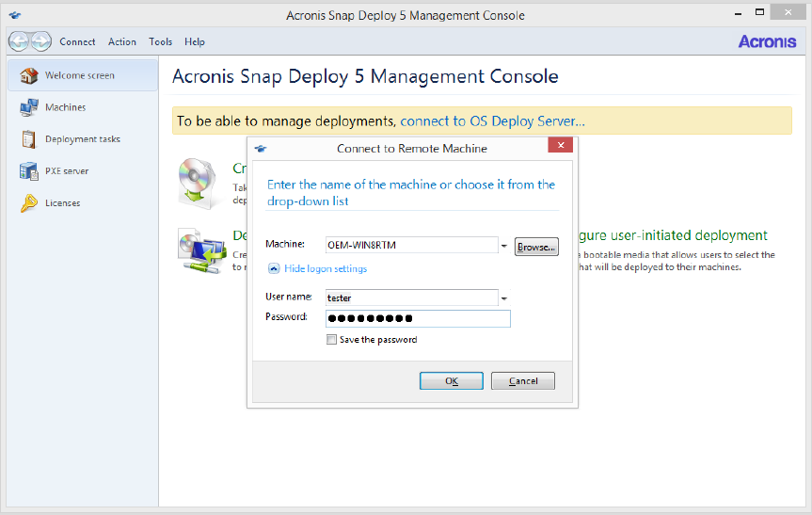Image resolution: width=812 pixels, height=515 pixels.
Task: Click the forward navigation arrow
Action: (x=41, y=41)
